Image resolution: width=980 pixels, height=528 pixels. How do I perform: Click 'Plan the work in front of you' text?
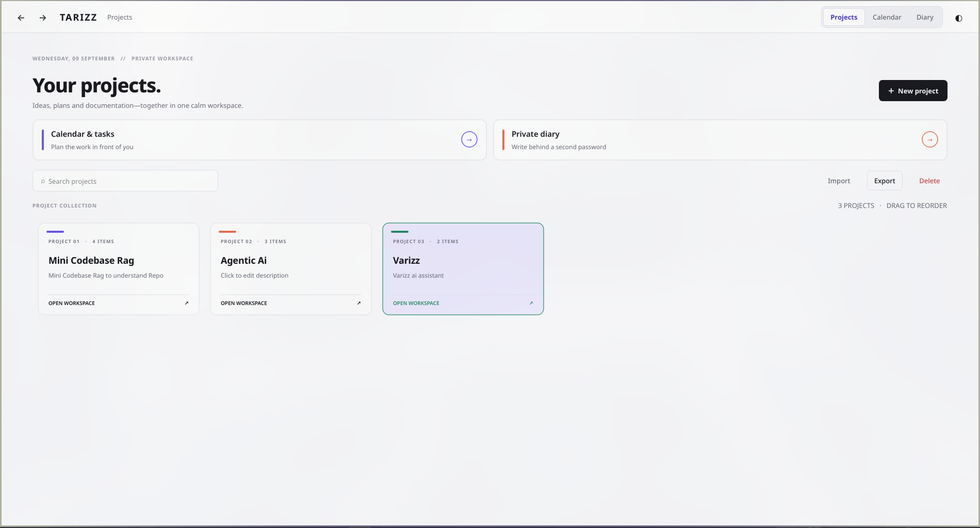pos(92,147)
